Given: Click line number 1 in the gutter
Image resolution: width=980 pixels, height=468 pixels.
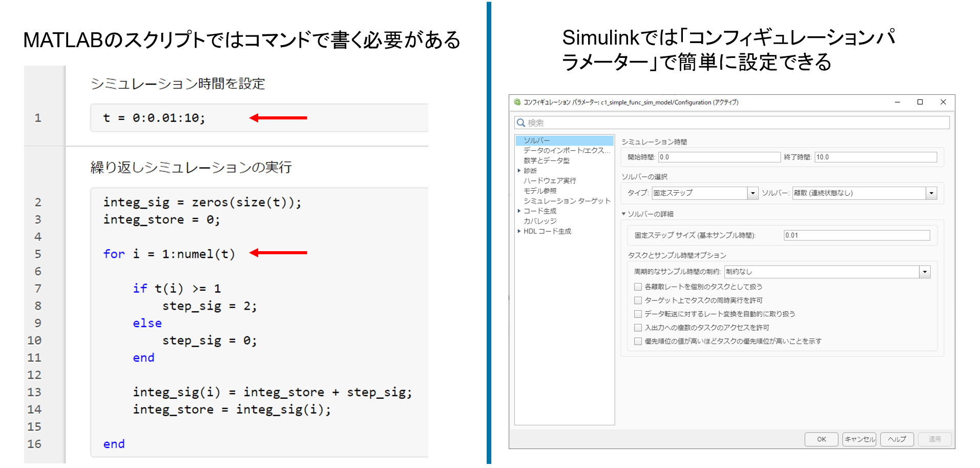Looking at the screenshot, I should tap(38, 118).
